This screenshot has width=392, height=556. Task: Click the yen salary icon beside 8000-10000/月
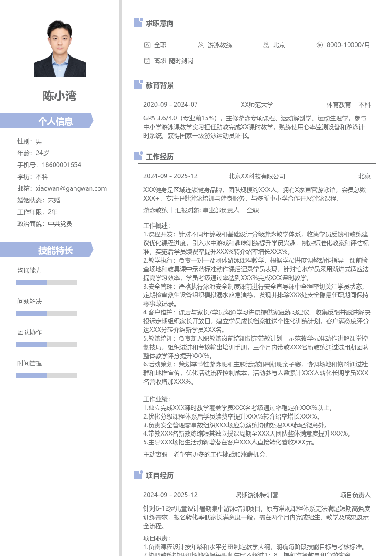320,45
